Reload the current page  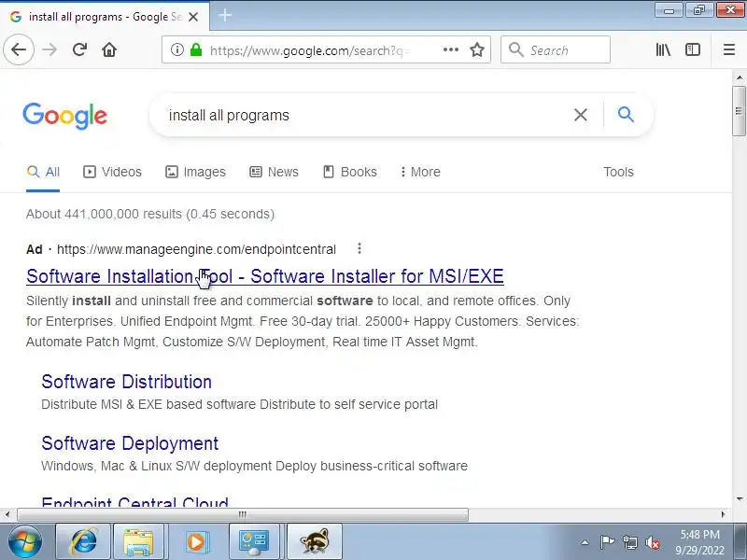tap(79, 49)
